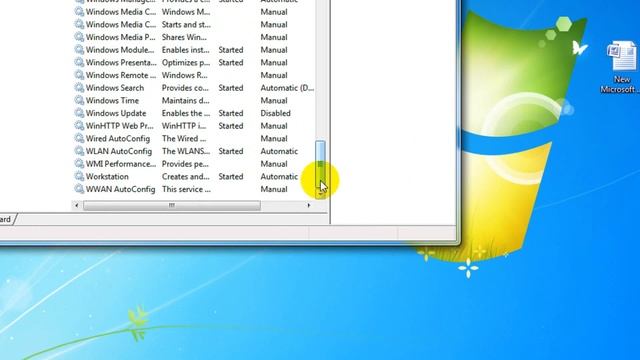Viewport: 640px width, 360px height.
Task: Click the WLAN AutoConfig service icon
Action: click(x=79, y=151)
